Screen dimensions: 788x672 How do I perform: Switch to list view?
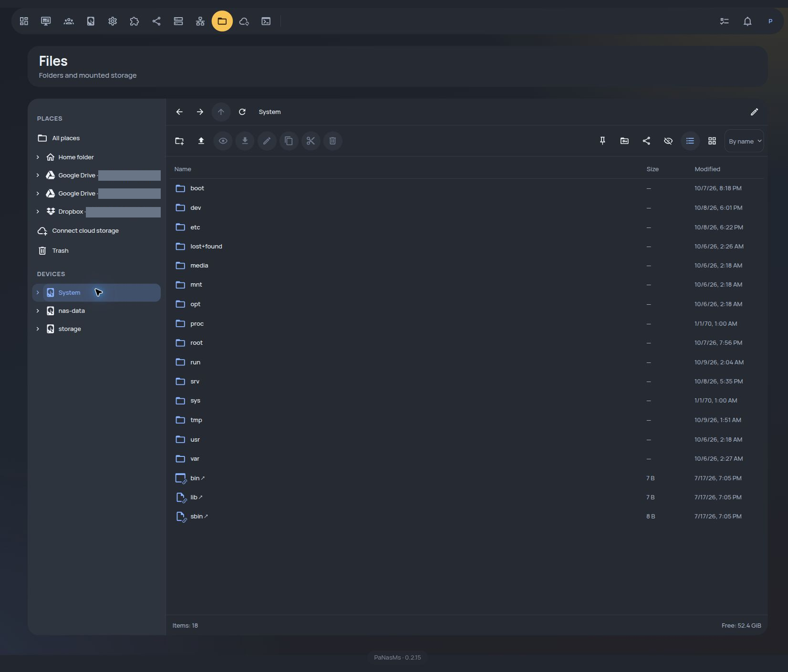click(x=690, y=141)
